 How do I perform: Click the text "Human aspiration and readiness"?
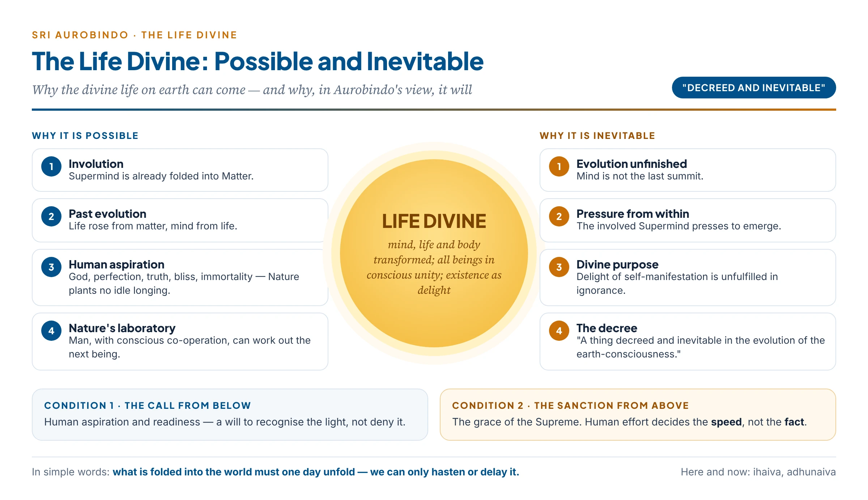pos(122,422)
